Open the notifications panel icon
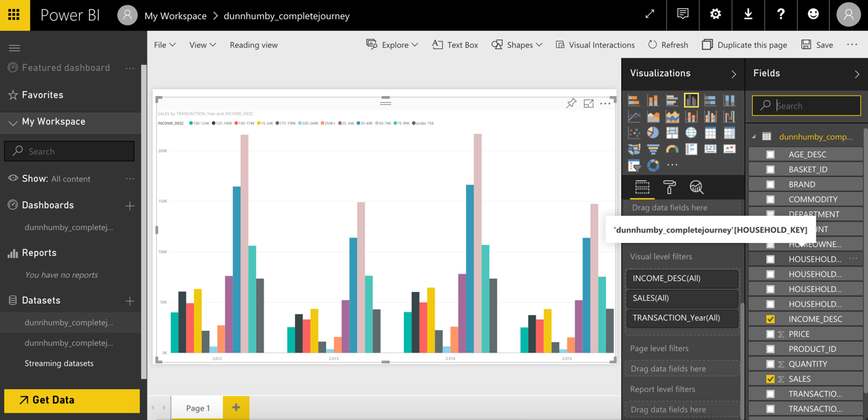The width and height of the screenshot is (868, 420). coord(683,14)
